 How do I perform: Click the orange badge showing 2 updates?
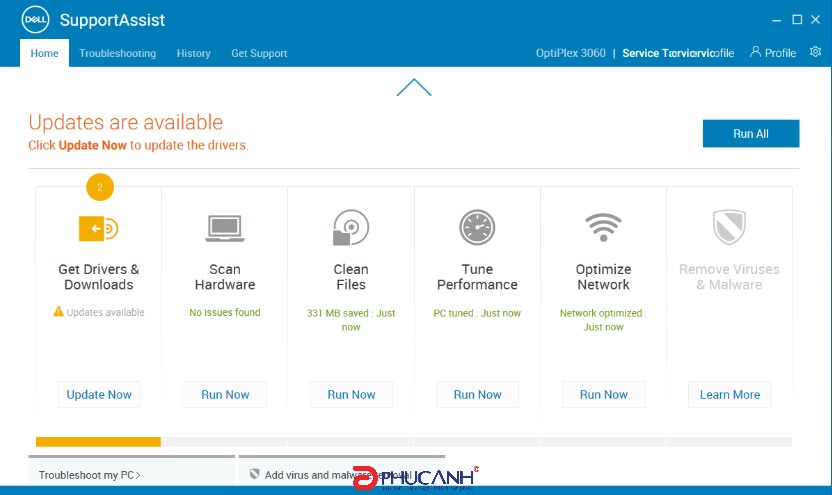click(x=100, y=187)
